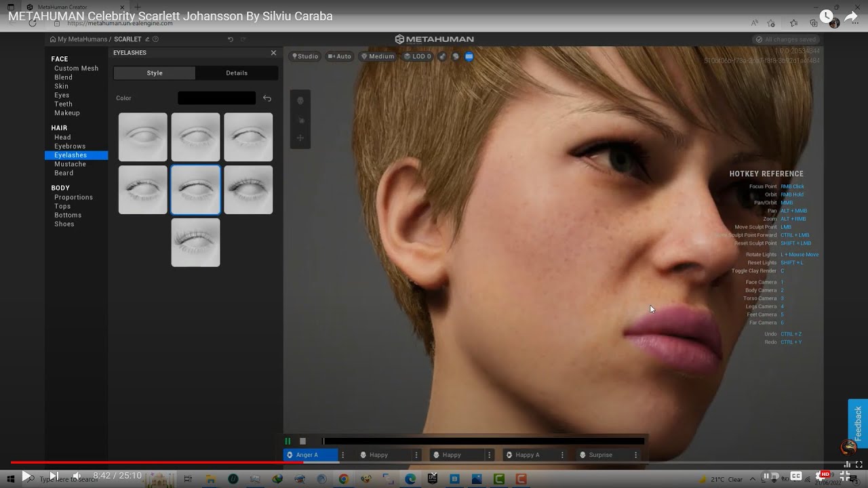Click the animation timeline scrubber bar
This screenshot has width=868, height=488.
tap(484, 441)
